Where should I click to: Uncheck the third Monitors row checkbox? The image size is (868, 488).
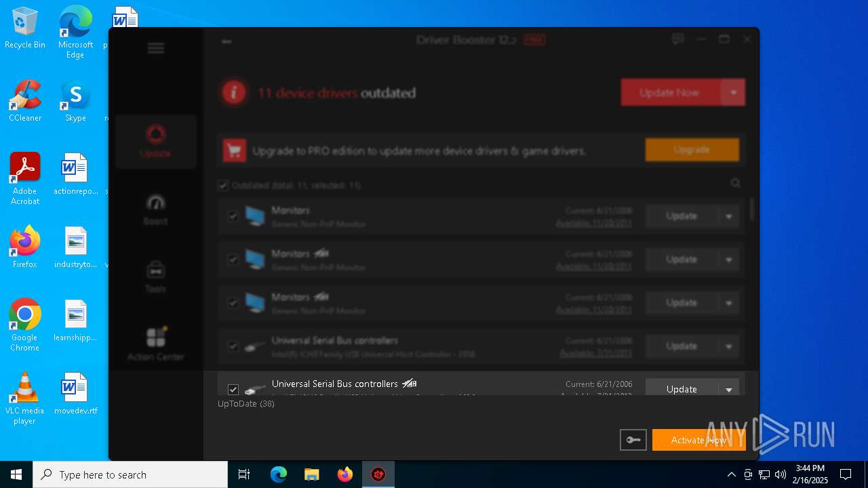tap(233, 303)
